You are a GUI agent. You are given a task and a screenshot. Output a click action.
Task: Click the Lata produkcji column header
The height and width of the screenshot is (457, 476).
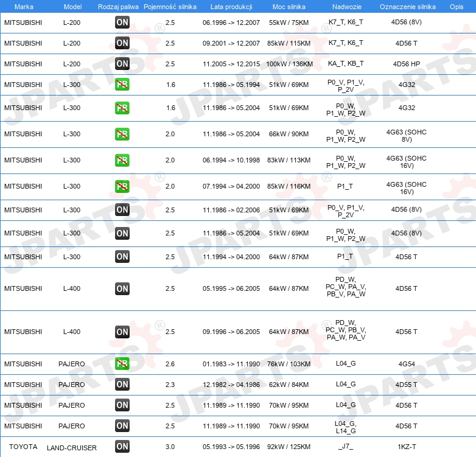(231, 7)
